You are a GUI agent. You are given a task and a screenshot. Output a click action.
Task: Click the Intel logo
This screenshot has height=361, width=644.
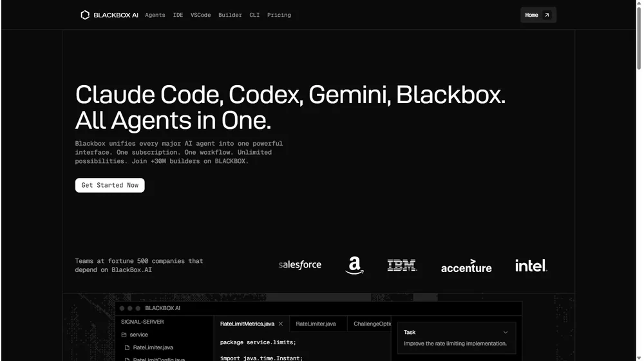click(531, 265)
